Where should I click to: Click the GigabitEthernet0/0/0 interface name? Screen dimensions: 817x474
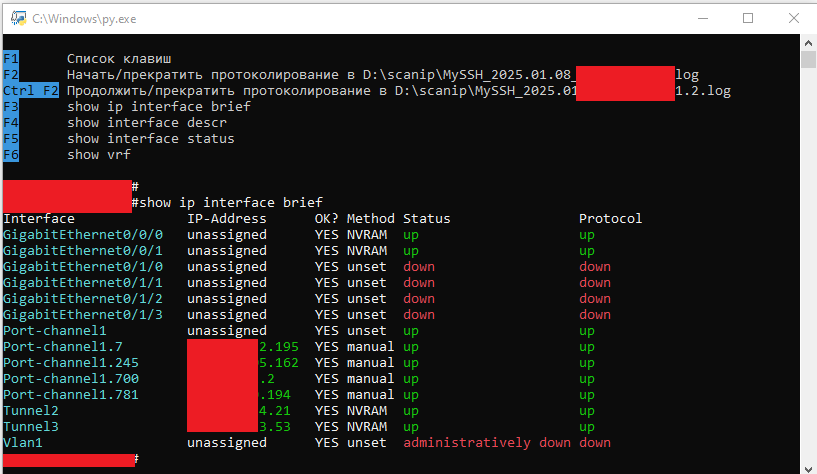(83, 235)
